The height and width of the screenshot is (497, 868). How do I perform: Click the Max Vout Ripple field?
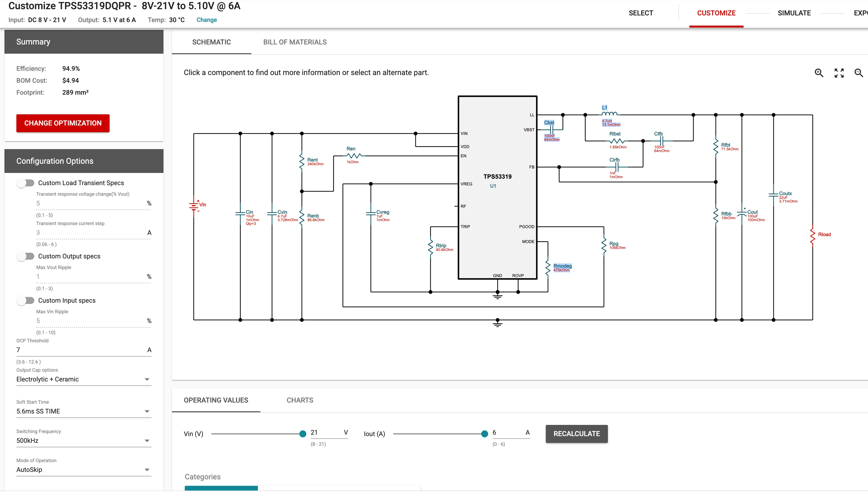tap(93, 277)
